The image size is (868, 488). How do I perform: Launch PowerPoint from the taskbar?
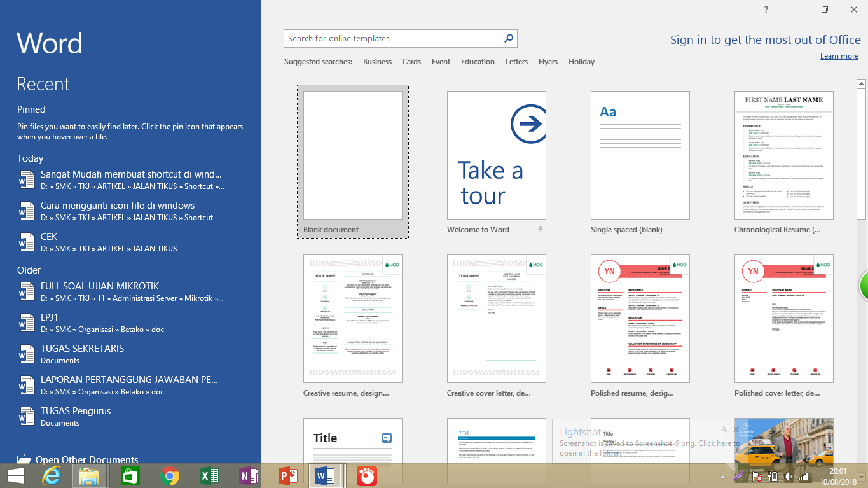click(x=288, y=476)
